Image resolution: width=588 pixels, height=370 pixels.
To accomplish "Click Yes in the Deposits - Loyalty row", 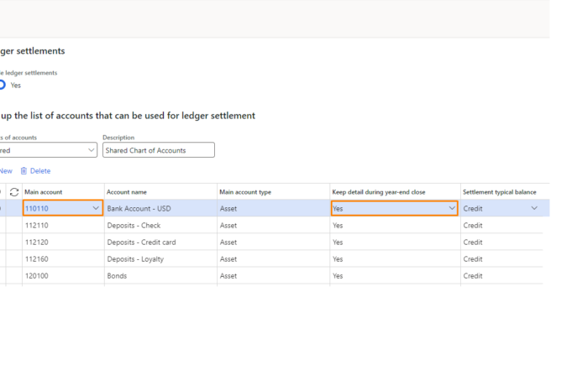I will tap(338, 258).
